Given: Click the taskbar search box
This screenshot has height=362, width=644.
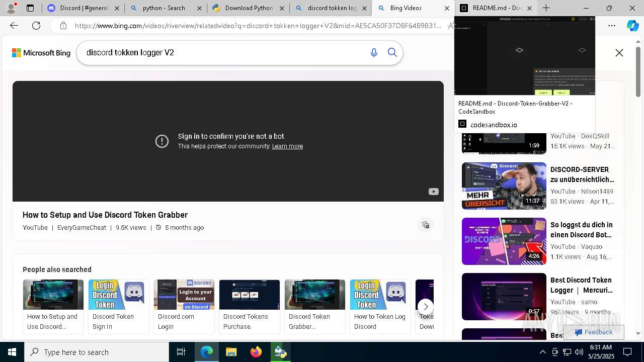Looking at the screenshot, I should click(x=97, y=352).
